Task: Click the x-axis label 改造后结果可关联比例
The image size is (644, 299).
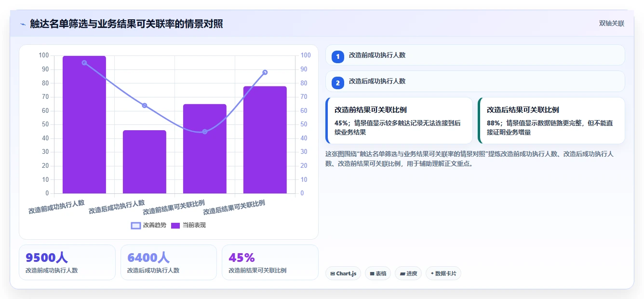Action: tap(234, 207)
